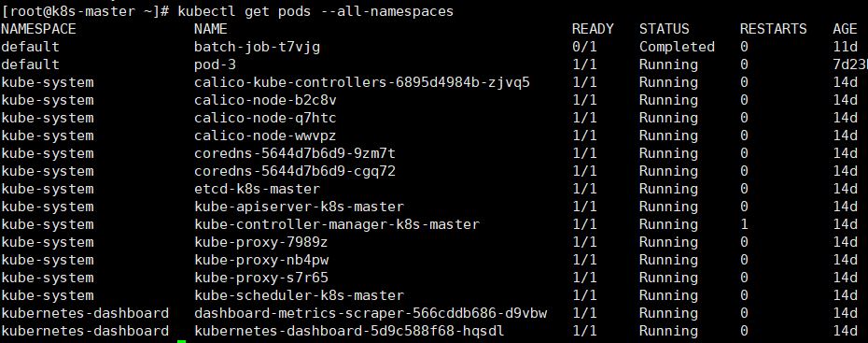Select dashboard-metrics-scraper-566cddb686-d9vbw pod name
This screenshot has width=868, height=343.
tap(371, 313)
